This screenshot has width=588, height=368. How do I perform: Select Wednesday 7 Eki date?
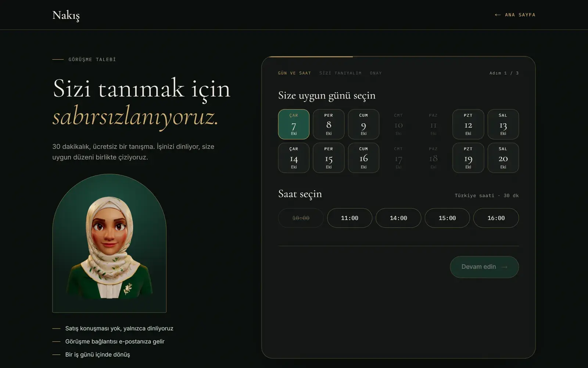pos(294,124)
